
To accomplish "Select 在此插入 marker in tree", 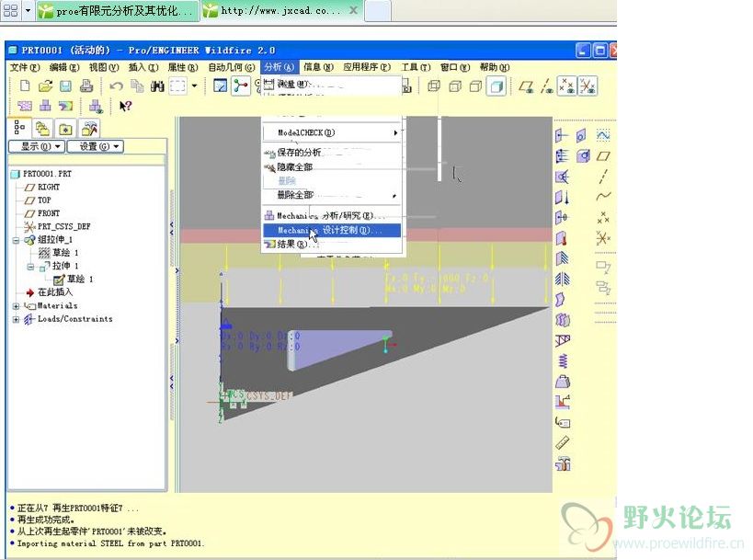I will (x=55, y=292).
